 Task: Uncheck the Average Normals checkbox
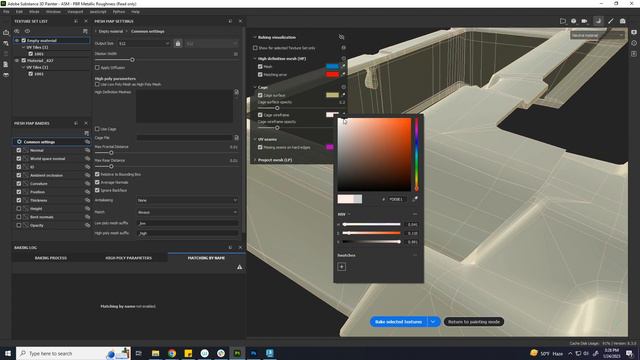pyautogui.click(x=97, y=182)
